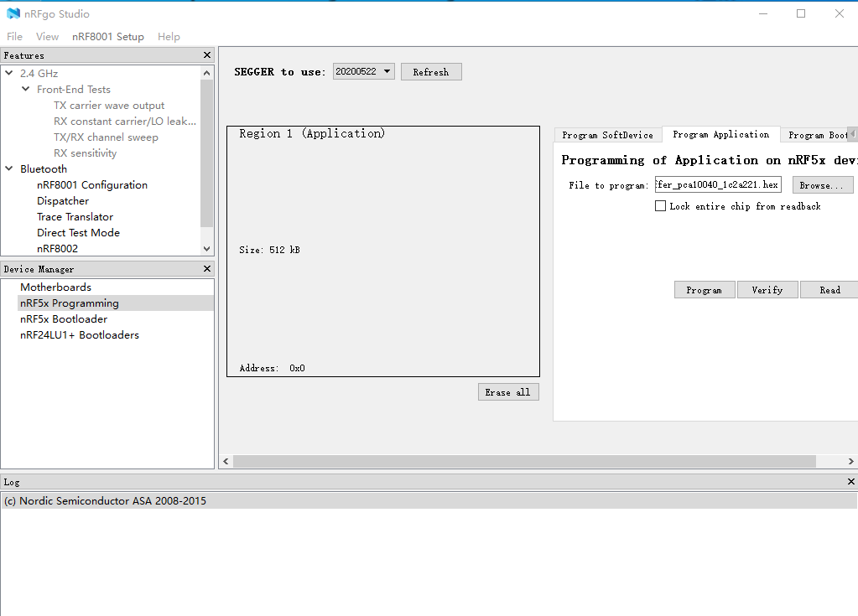Open Dispatcher feature

[63, 200]
